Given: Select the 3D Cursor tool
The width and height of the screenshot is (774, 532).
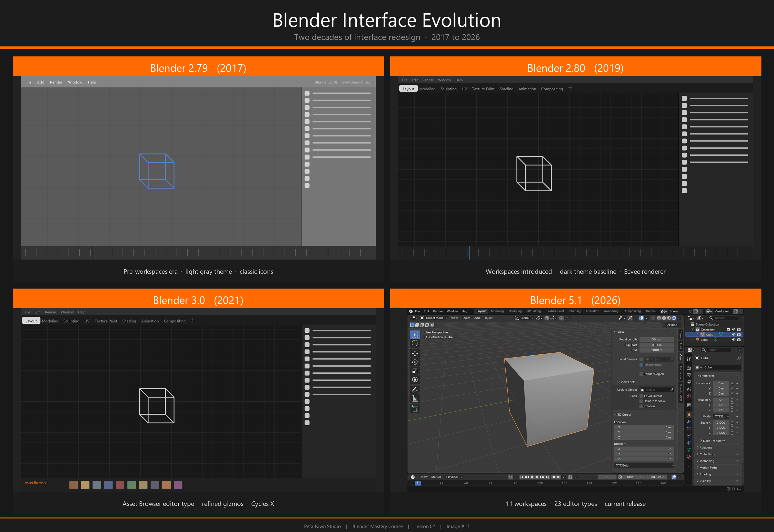Looking at the screenshot, I should coord(415,343).
